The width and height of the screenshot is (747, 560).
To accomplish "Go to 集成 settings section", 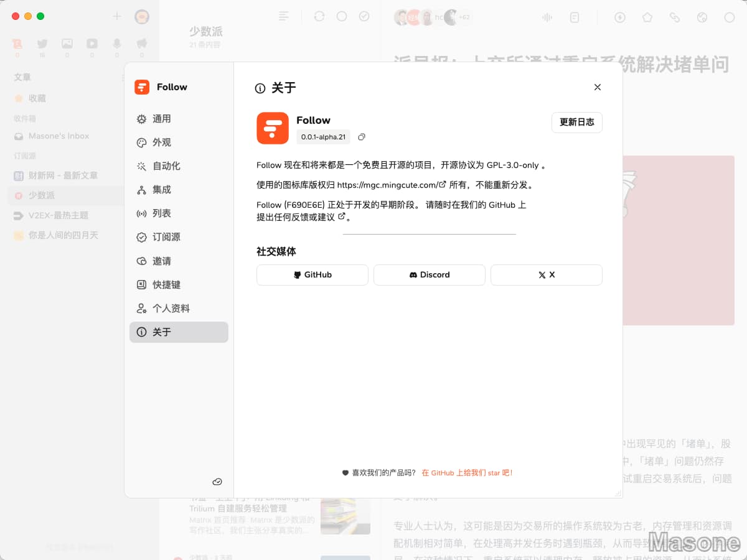I will pyautogui.click(x=179, y=190).
